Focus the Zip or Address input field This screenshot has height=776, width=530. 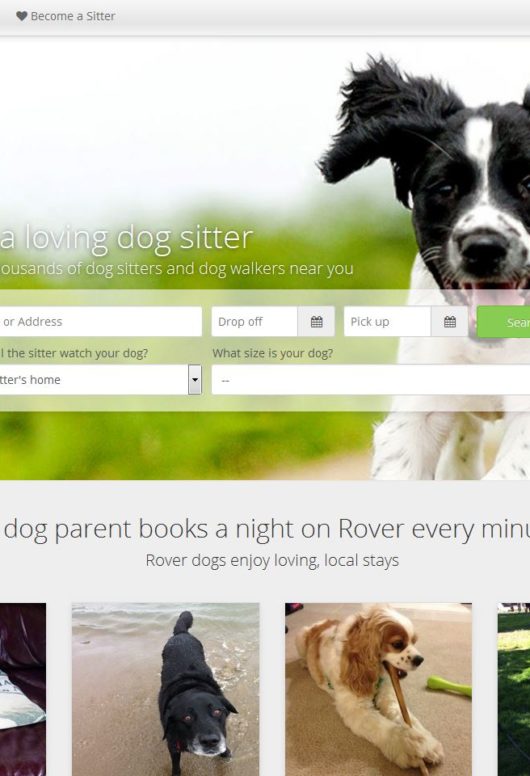(x=100, y=322)
